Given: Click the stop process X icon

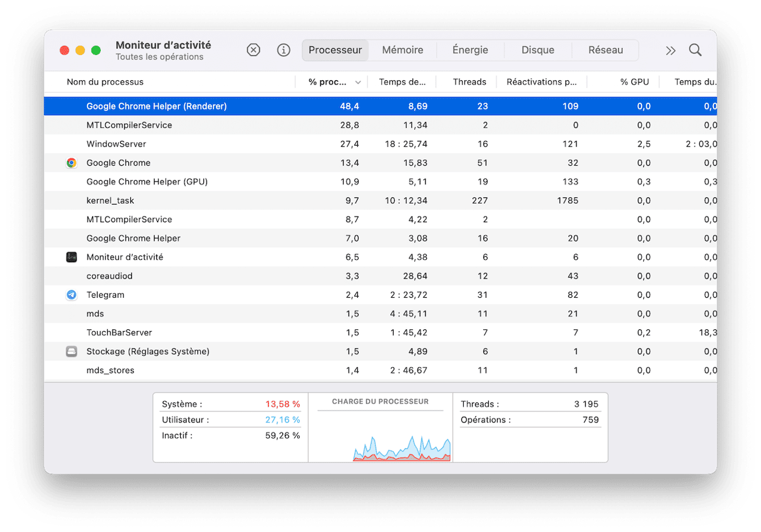Looking at the screenshot, I should point(253,50).
